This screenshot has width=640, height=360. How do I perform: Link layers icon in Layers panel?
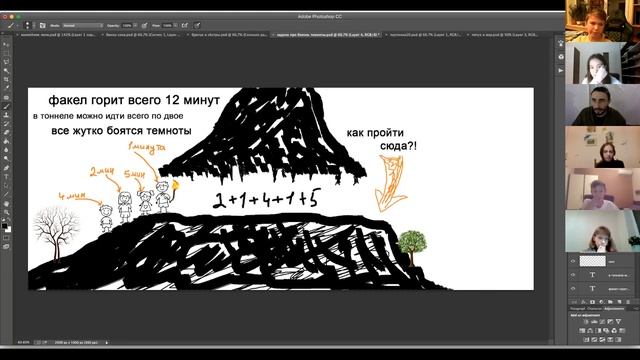click(x=575, y=302)
